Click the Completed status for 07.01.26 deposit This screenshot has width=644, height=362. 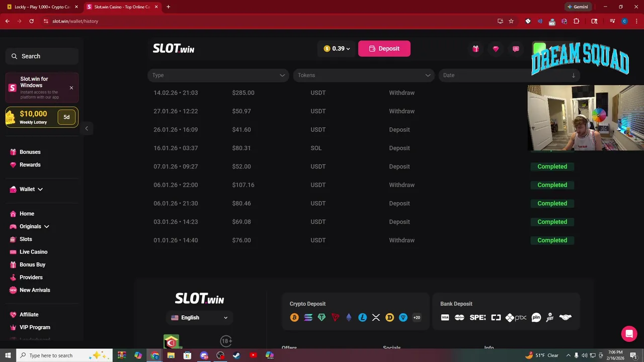tap(552, 166)
